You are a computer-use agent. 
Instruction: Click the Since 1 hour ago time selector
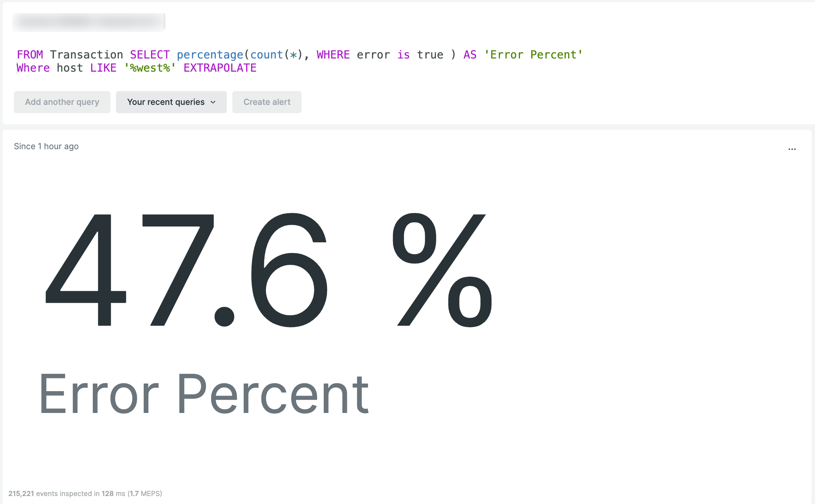pos(45,146)
